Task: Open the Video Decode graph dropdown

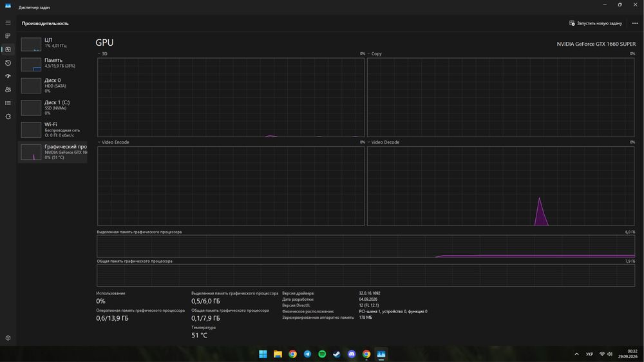Action: tap(383, 142)
